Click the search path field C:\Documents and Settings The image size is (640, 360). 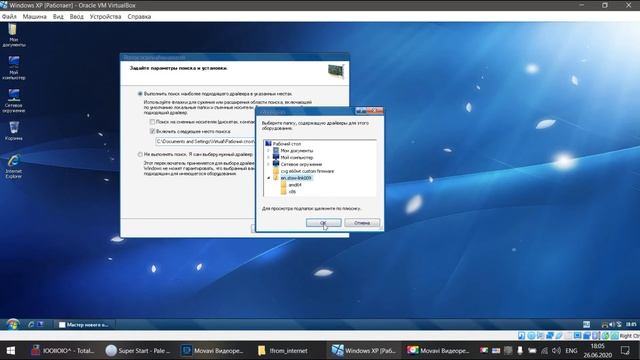[x=205, y=142]
